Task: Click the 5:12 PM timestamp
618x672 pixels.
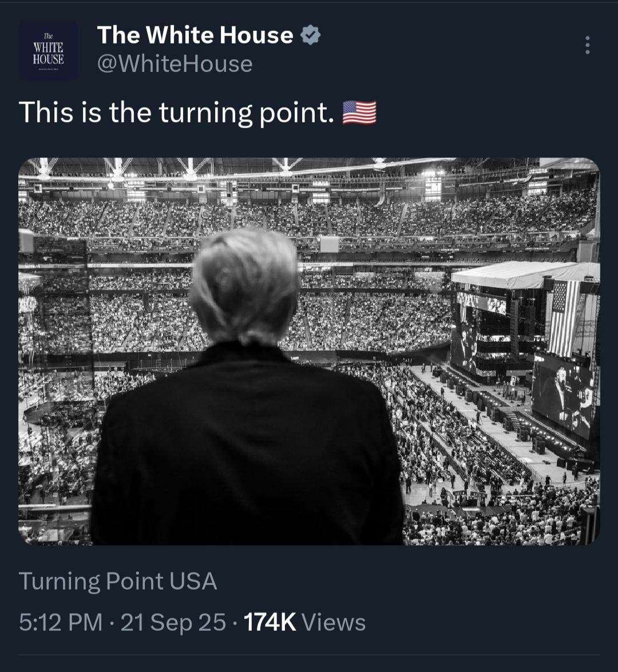Action: pyautogui.click(x=61, y=622)
